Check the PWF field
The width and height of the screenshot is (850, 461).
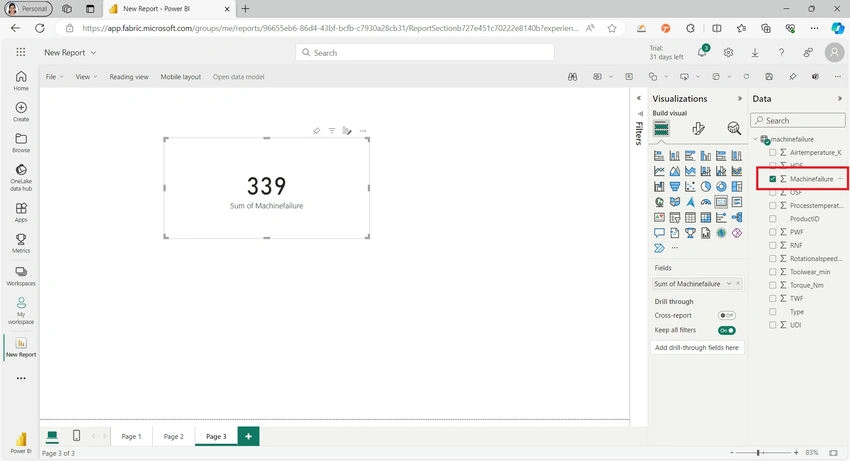click(x=772, y=232)
